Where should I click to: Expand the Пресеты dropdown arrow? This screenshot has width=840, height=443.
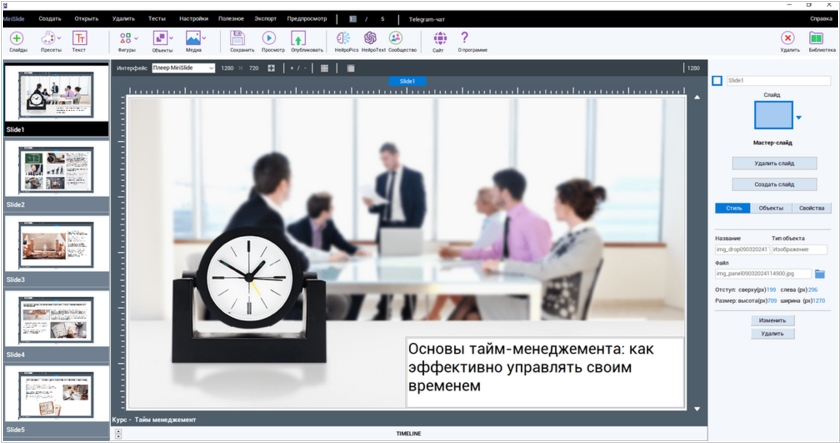coord(59,39)
